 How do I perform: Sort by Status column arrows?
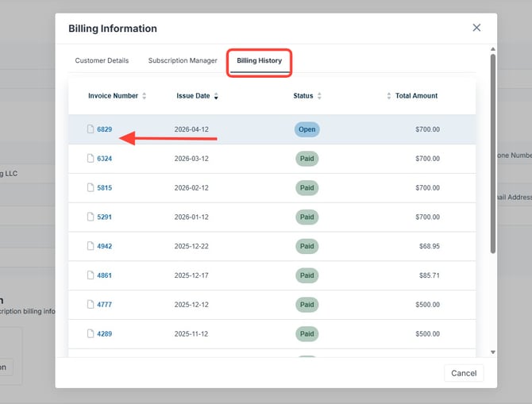319,96
